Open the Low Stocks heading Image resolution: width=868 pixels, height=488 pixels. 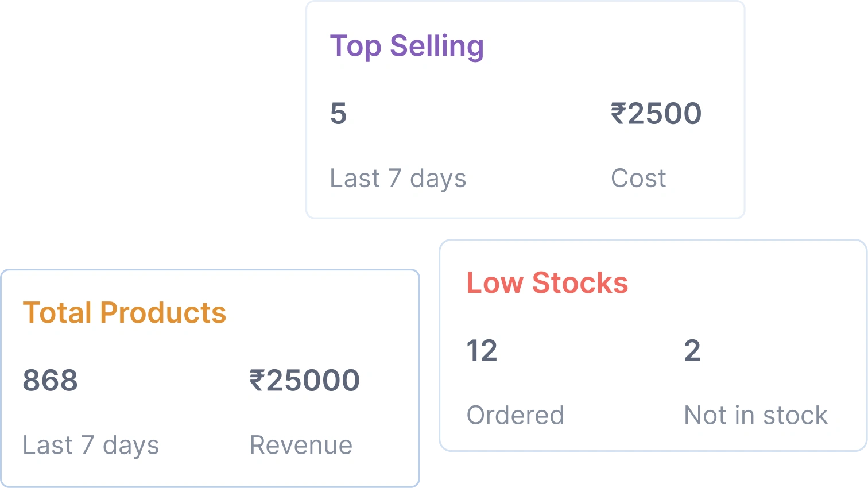click(x=547, y=283)
